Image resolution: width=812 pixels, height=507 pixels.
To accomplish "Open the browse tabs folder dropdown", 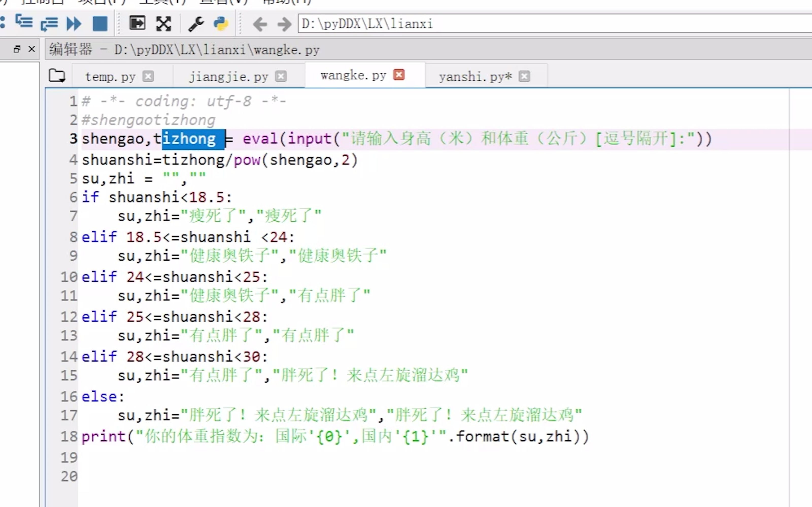I will 57,76.
